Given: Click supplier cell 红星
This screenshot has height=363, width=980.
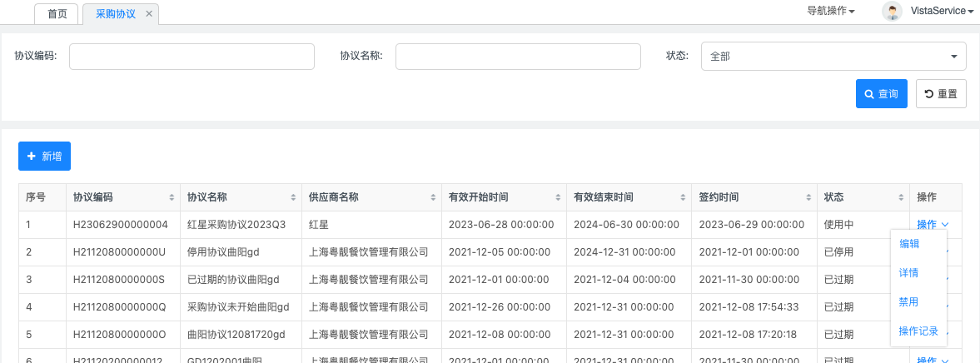Looking at the screenshot, I should 371,225.
